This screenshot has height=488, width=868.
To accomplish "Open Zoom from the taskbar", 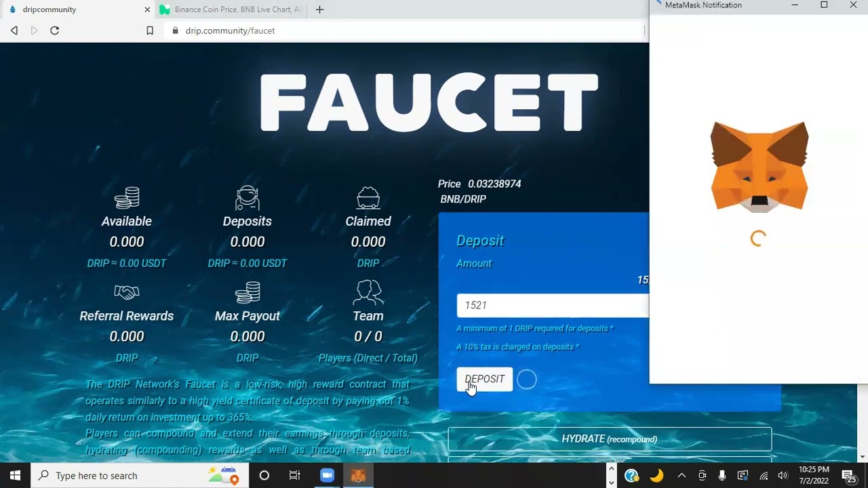I will click(x=327, y=475).
